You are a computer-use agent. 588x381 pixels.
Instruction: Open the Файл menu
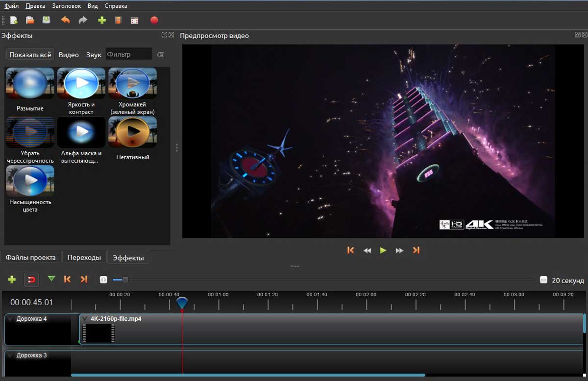[x=11, y=6]
